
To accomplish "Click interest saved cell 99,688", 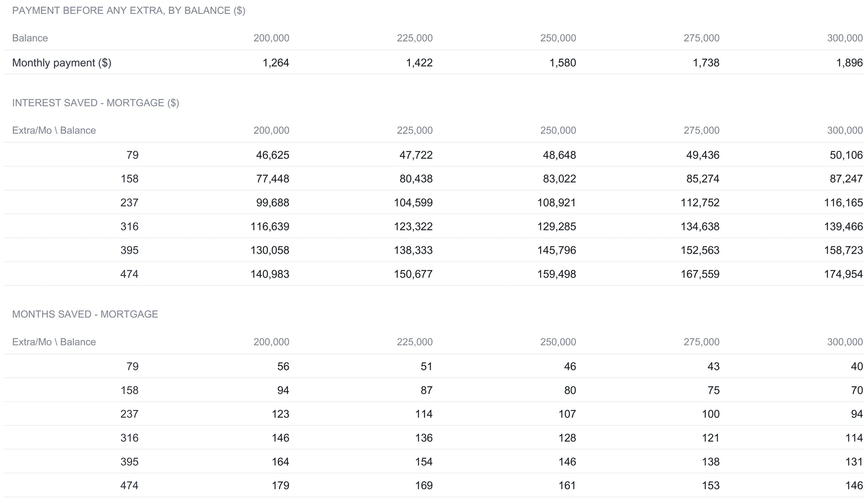I will pos(273,203).
